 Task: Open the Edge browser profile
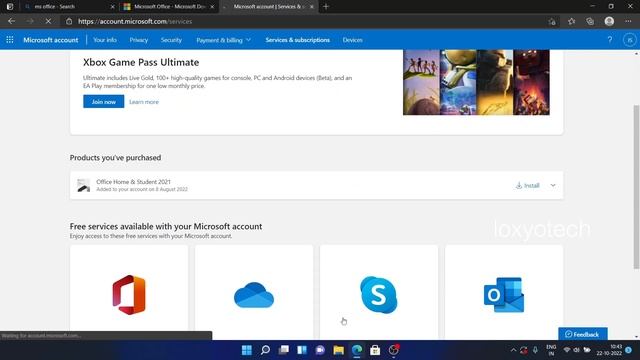coord(609,21)
